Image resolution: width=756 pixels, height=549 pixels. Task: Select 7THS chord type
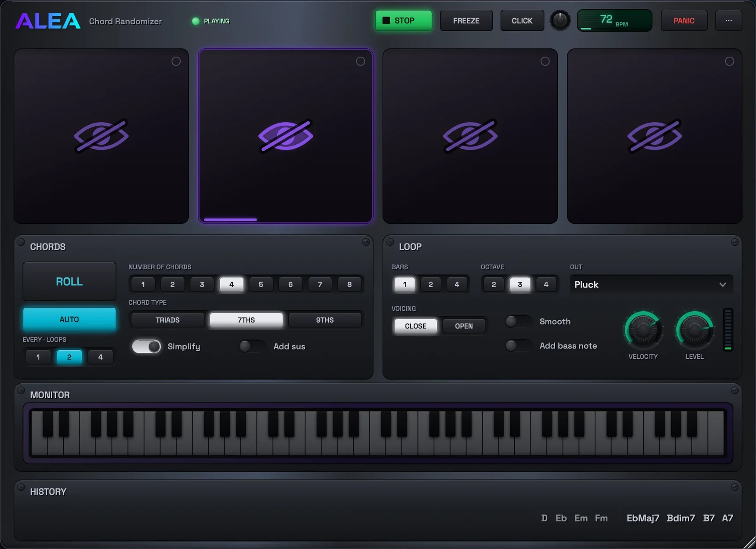(246, 320)
